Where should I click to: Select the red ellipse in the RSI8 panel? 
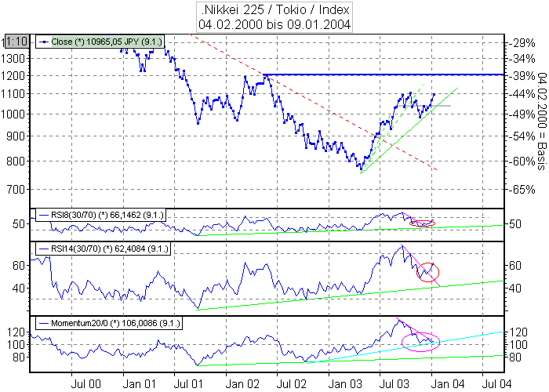(422, 223)
